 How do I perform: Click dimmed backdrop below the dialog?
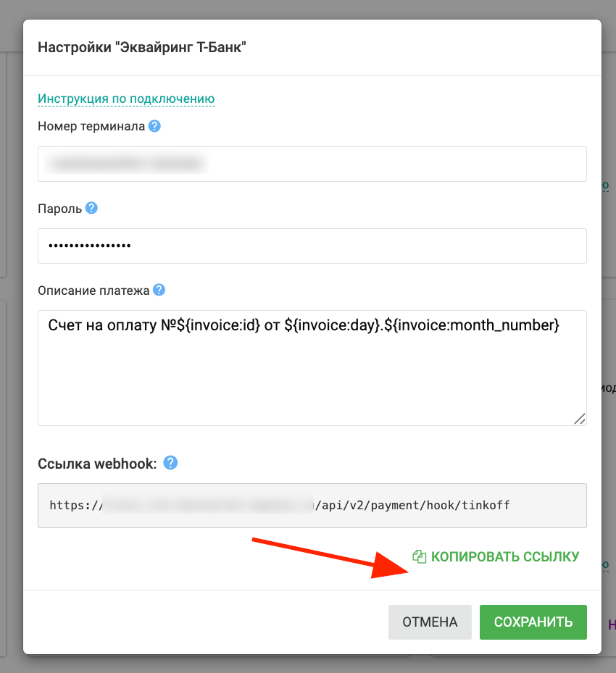[x=308, y=664]
